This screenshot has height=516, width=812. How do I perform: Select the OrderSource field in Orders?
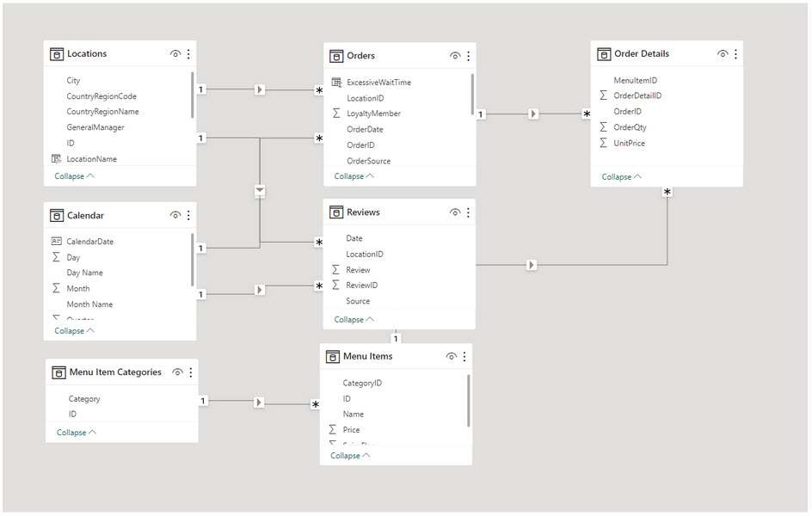369,161
